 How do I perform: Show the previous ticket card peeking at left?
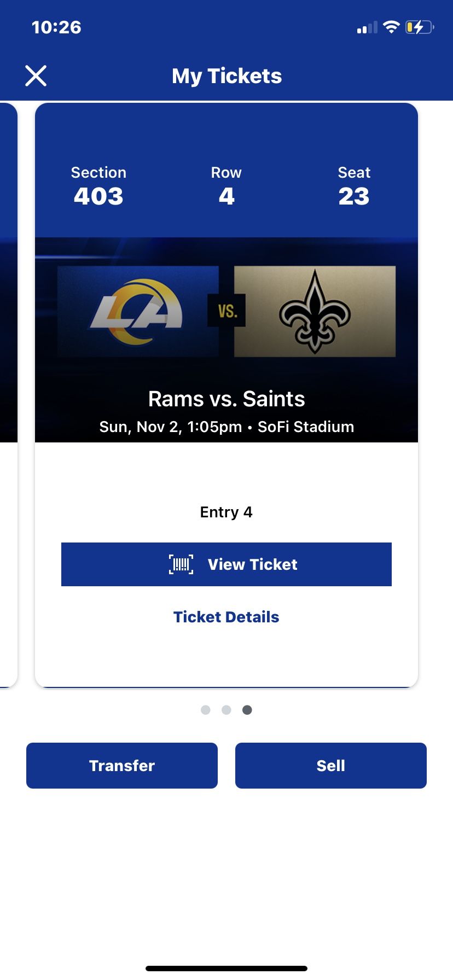tap(8, 394)
